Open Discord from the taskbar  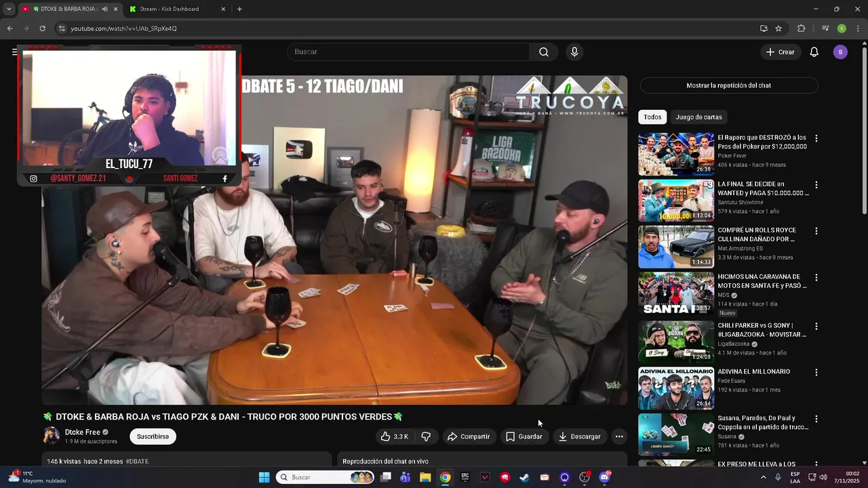tap(604, 477)
